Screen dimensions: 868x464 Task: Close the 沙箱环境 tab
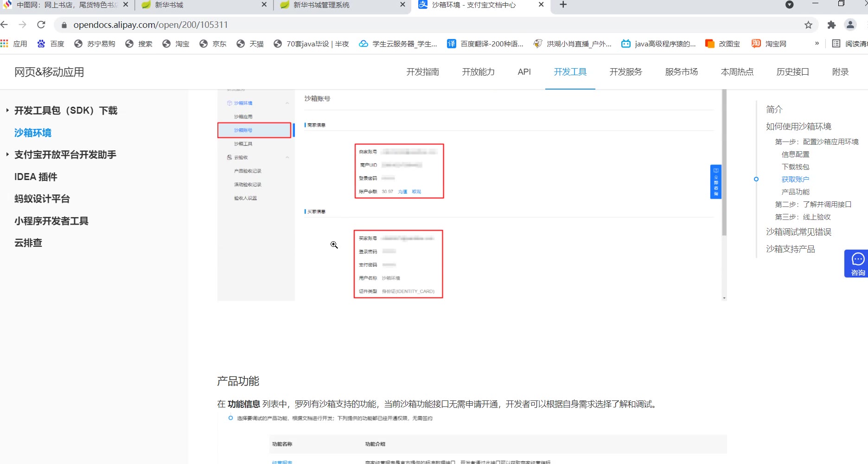point(541,5)
